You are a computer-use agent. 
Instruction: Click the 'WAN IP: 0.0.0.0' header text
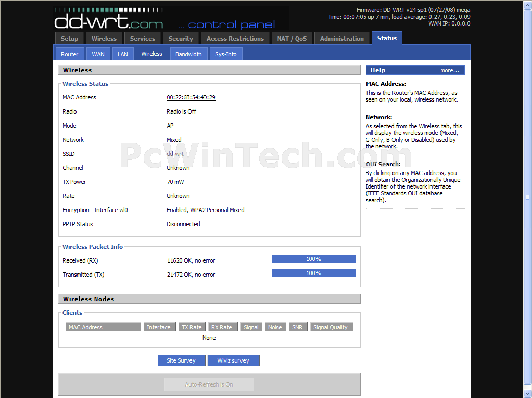point(449,23)
